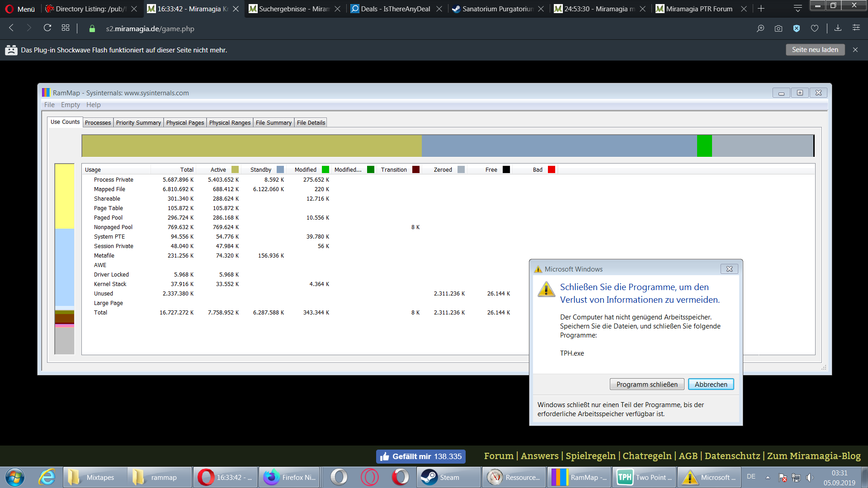The image size is (868, 488).
Task: Open the browser downloads icon
Action: point(838,28)
